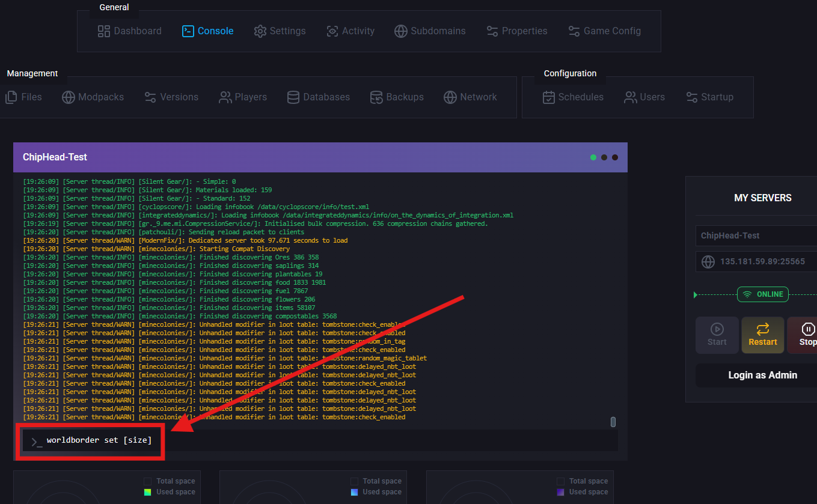Open the Activity eye-scan icon
The height and width of the screenshot is (504, 817).
pos(332,31)
